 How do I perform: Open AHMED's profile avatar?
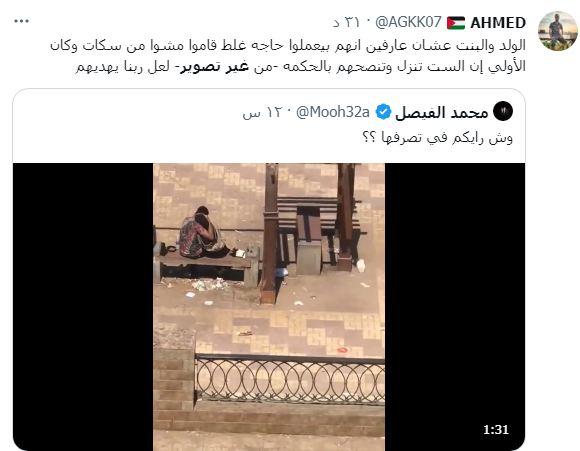tap(558, 31)
